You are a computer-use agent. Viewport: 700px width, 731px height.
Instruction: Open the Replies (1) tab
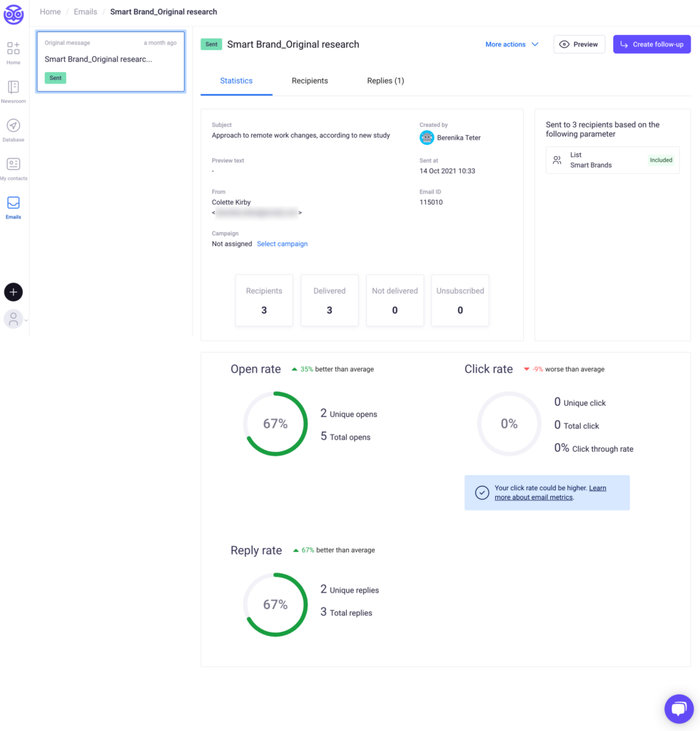click(x=385, y=81)
